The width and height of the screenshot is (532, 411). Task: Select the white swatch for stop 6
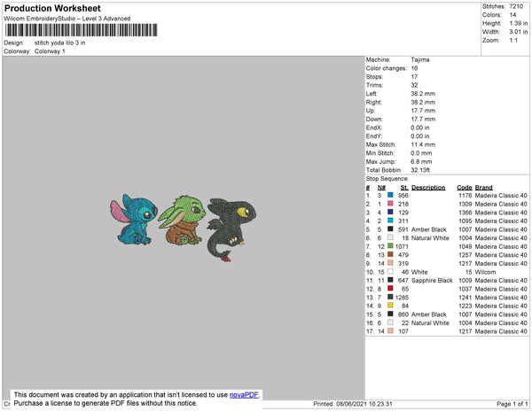[390, 237]
